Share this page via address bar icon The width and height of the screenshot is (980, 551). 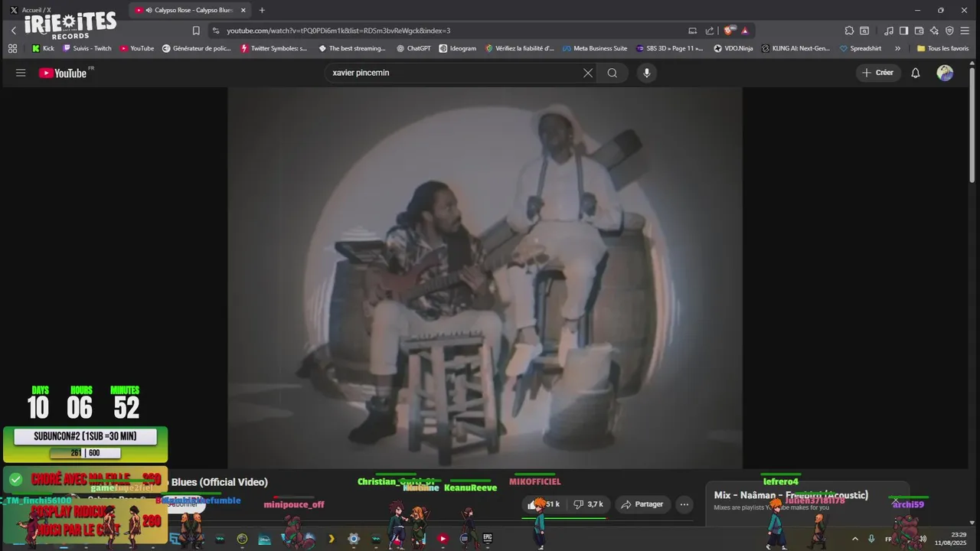coord(710,31)
